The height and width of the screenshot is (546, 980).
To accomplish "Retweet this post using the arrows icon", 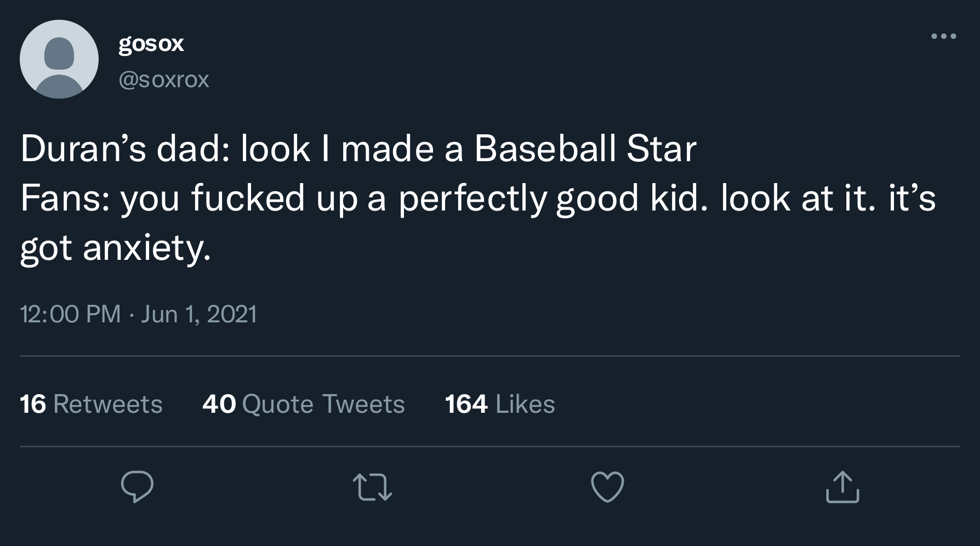I will pos(372,487).
